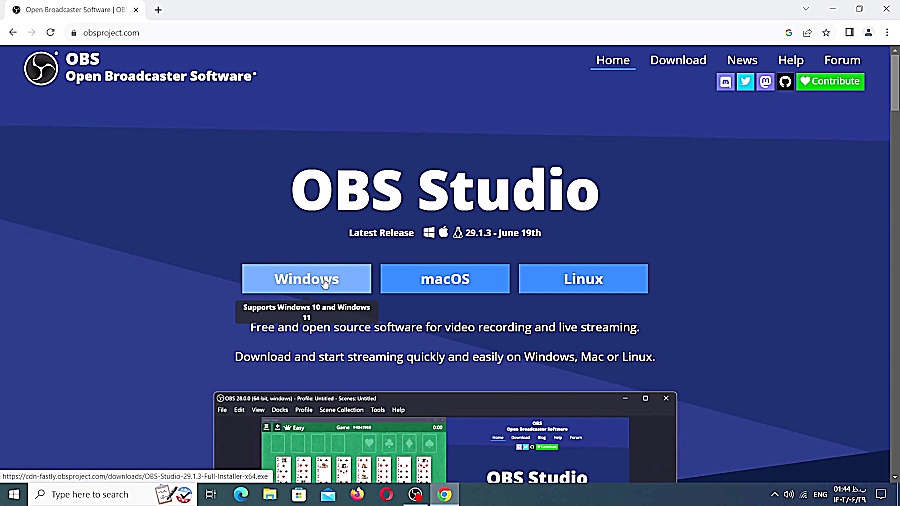Image resolution: width=900 pixels, height=506 pixels.
Task: Launch Microsoft Edge from taskbar
Action: [x=241, y=494]
